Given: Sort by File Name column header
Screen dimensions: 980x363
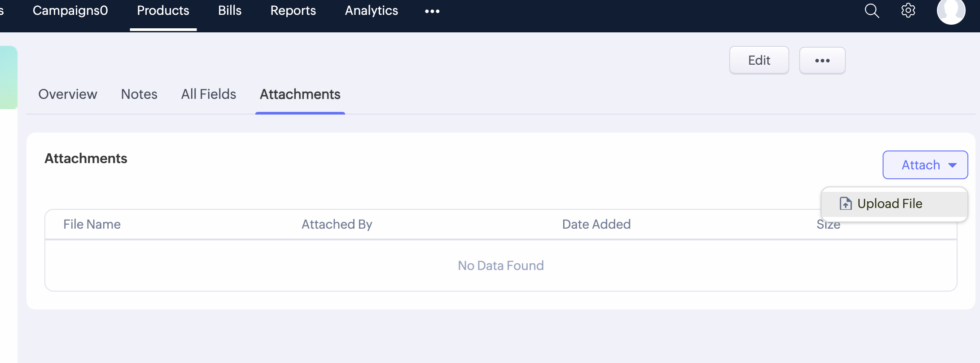Looking at the screenshot, I should click(x=92, y=224).
